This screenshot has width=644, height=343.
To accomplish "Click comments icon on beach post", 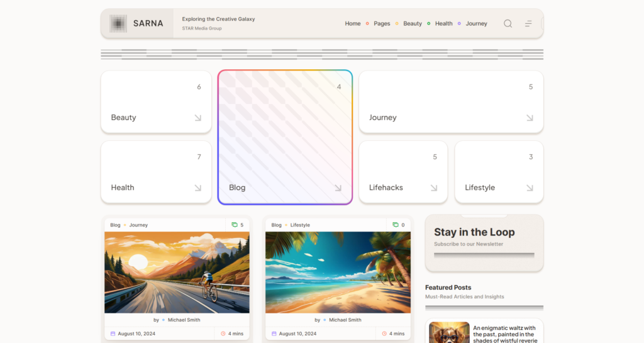I will tap(396, 225).
